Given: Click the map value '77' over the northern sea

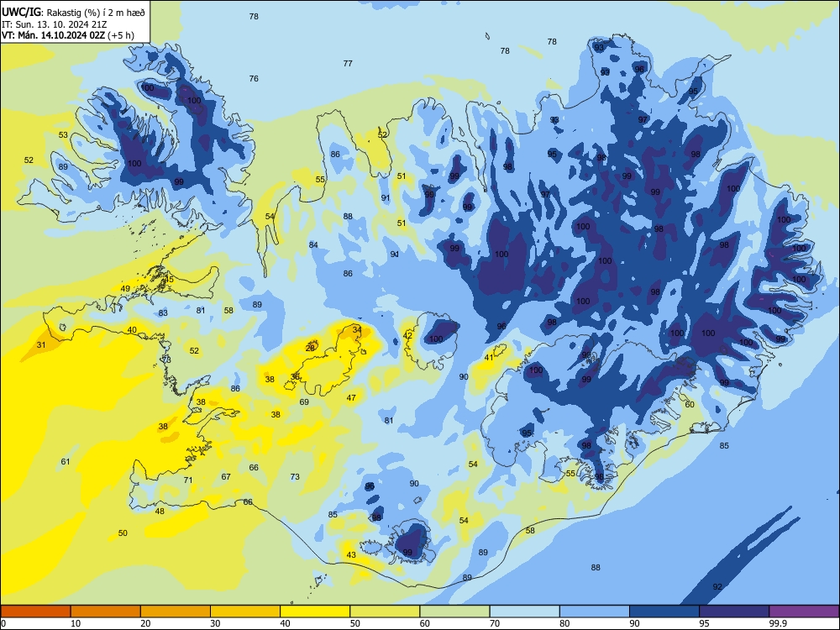Looking at the screenshot, I should point(348,63).
